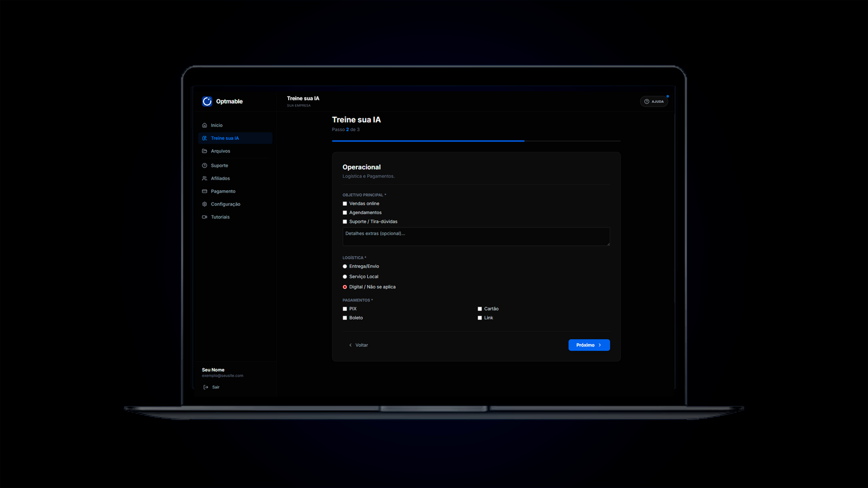Select the Entrega/Envio radio option
The width and height of the screenshot is (868, 488).
click(x=344, y=266)
